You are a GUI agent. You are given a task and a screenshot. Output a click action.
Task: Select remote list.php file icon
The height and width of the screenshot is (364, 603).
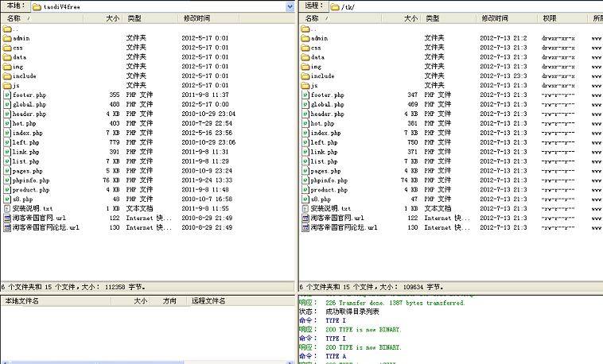305,161
